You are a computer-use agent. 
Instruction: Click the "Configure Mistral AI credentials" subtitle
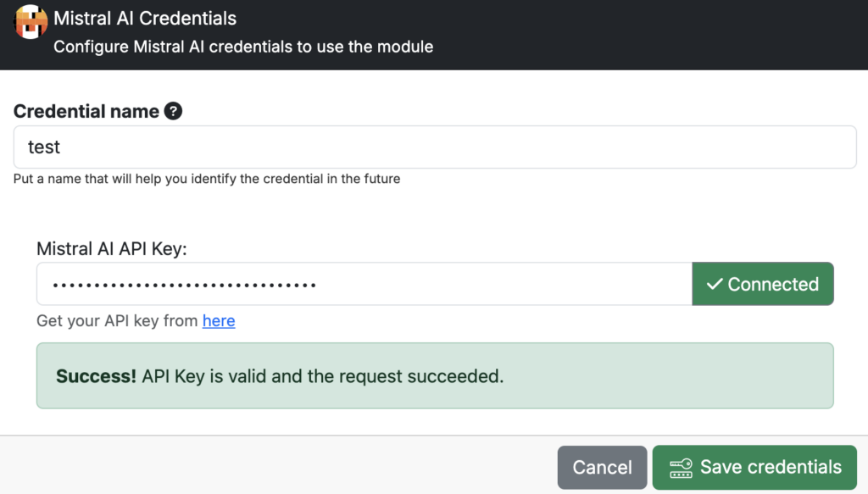(x=243, y=47)
